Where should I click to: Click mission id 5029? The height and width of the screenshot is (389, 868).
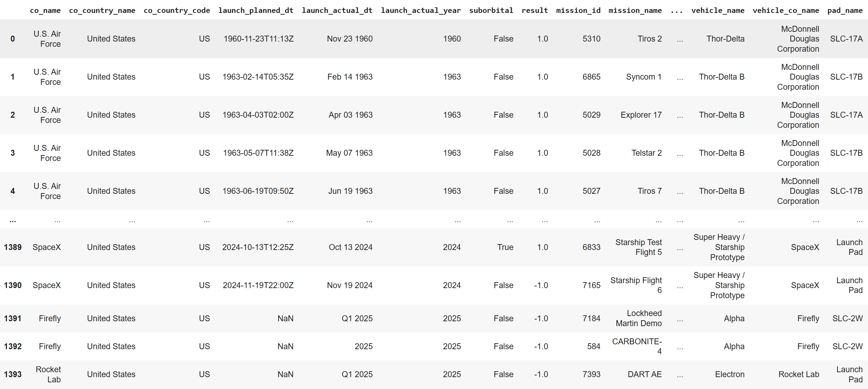pos(591,115)
